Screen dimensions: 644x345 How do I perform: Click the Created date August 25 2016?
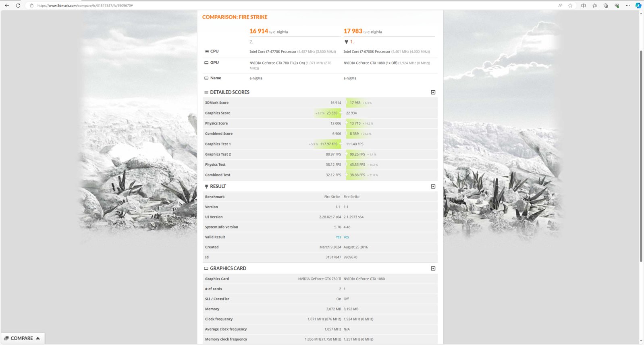[x=356, y=247]
